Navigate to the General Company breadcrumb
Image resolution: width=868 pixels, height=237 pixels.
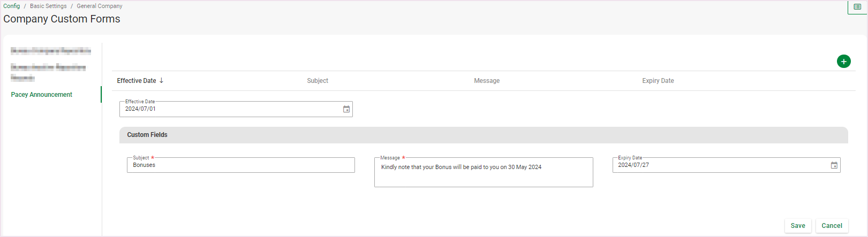tap(99, 6)
